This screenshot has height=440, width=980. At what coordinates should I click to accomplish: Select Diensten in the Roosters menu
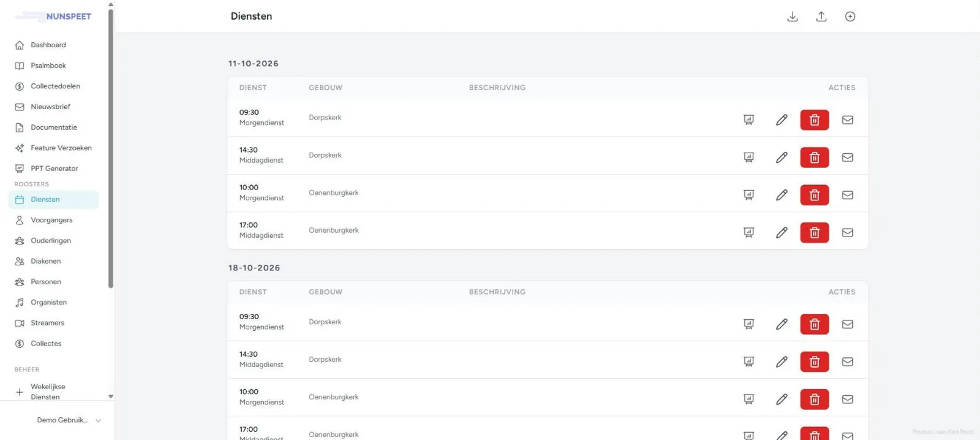pyautogui.click(x=53, y=200)
